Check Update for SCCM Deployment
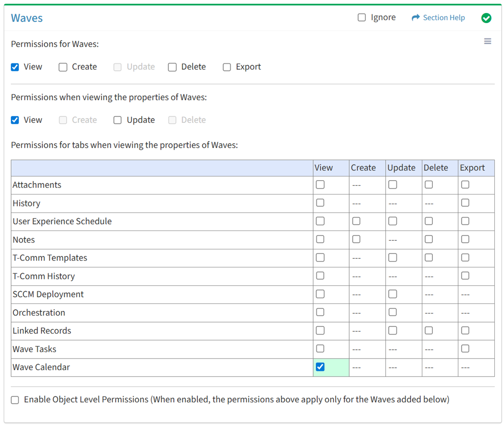Viewport: 504px width, 425px height. pyautogui.click(x=393, y=294)
